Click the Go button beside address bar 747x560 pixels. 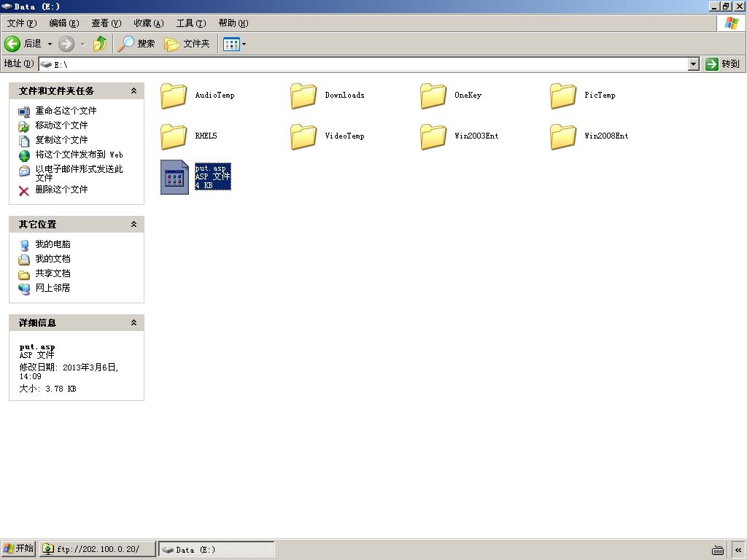[x=723, y=64]
